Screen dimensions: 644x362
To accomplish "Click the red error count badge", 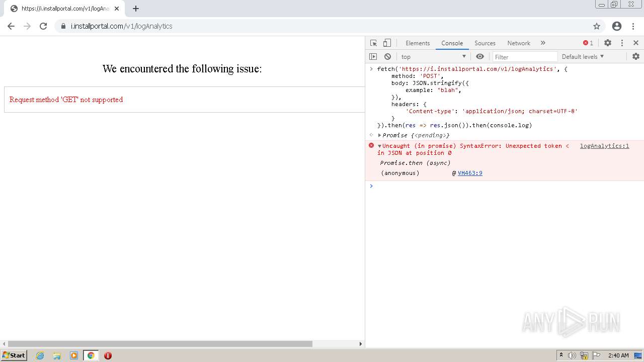I will click(x=588, y=43).
